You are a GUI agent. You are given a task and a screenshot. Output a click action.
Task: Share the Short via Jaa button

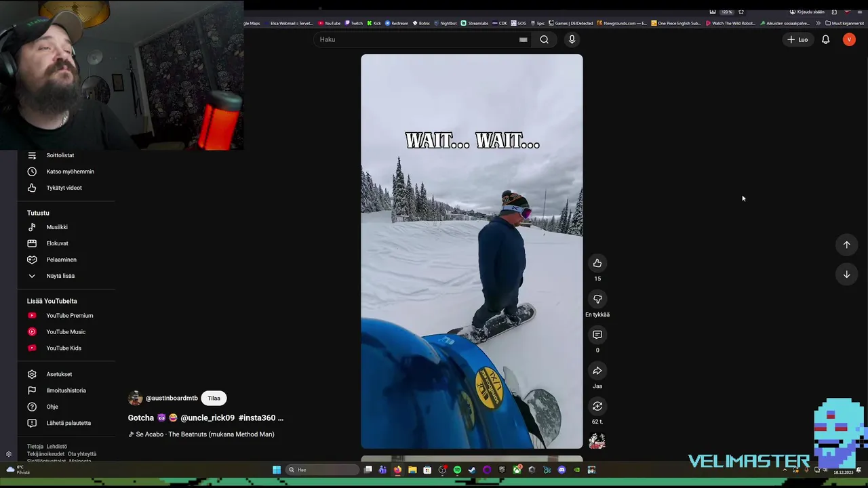597,371
